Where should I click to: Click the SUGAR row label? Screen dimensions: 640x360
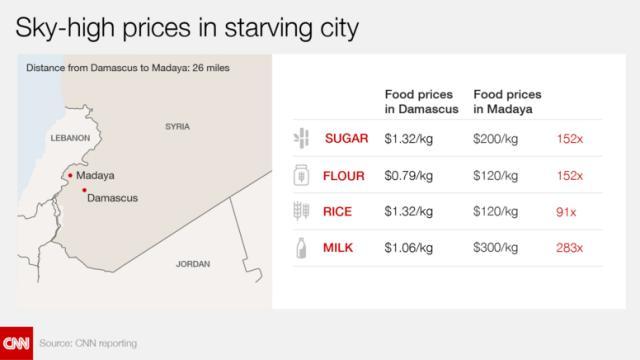coord(347,138)
